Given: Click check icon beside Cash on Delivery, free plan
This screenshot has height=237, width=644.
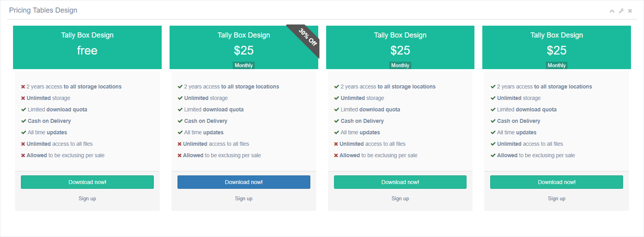Looking at the screenshot, I should point(24,121).
